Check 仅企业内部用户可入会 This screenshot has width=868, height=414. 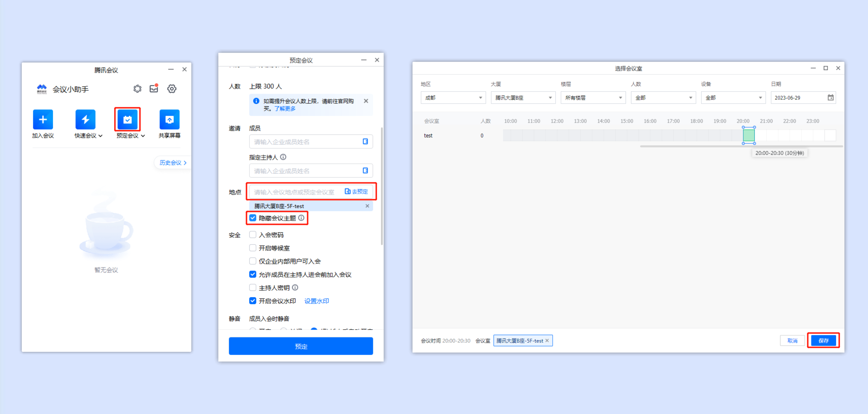[253, 261]
